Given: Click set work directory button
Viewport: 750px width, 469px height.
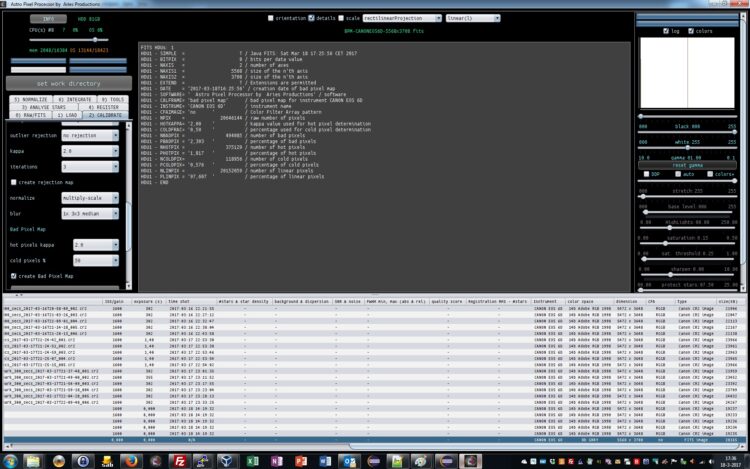Looking at the screenshot, I should (x=69, y=83).
